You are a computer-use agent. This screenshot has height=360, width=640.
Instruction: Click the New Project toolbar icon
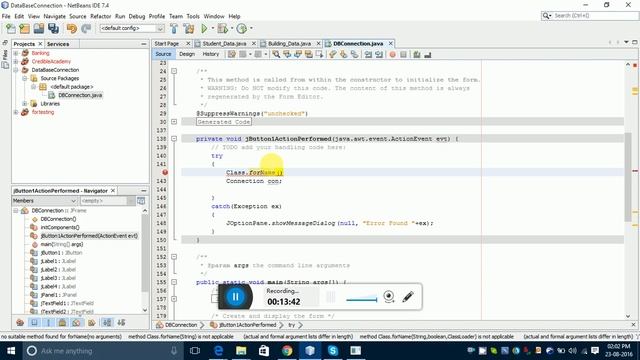[x=24, y=28]
